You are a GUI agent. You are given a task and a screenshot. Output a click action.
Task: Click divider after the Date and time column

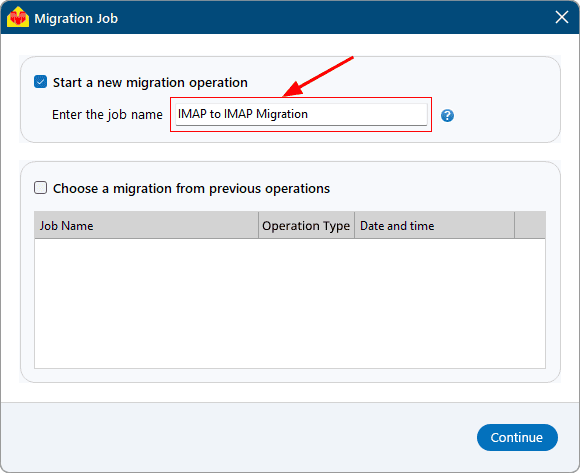tap(514, 225)
